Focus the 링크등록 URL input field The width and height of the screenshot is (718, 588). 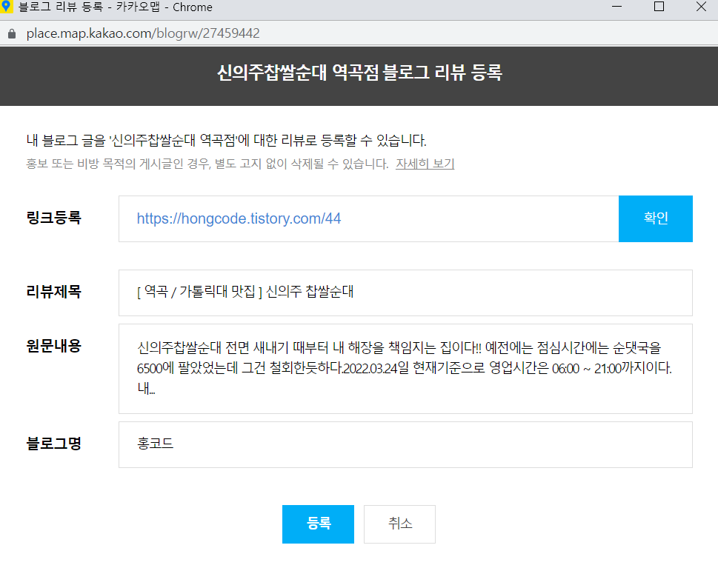[368, 218]
